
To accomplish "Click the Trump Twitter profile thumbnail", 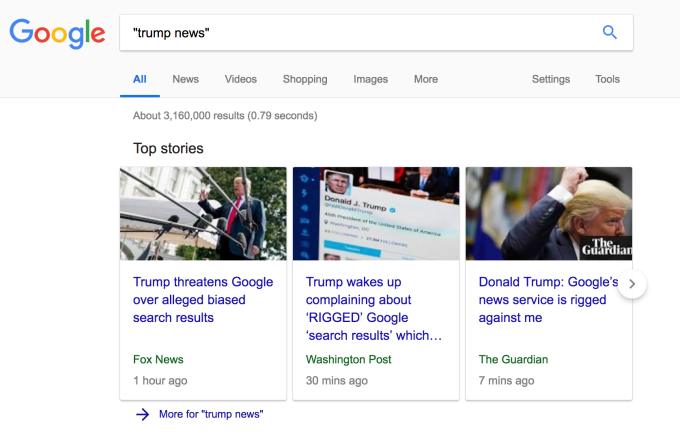I will (375, 213).
